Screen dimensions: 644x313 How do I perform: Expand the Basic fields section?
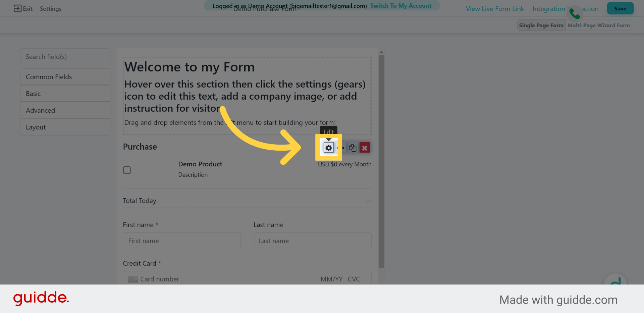point(65,94)
